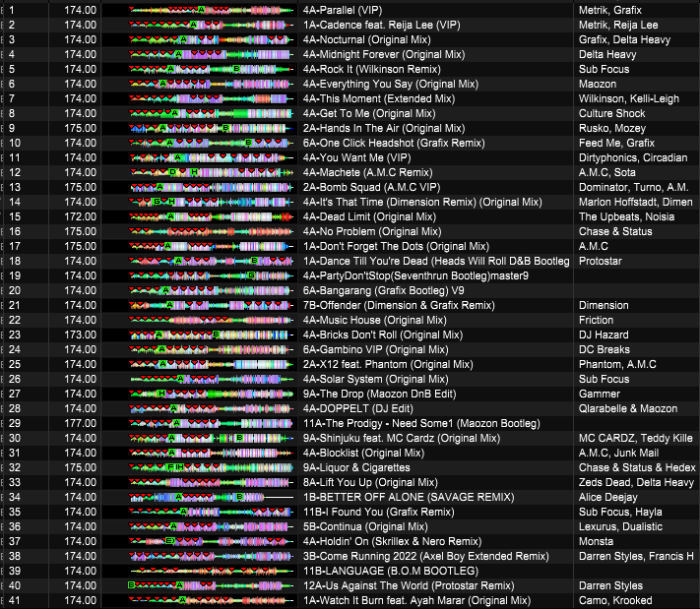This screenshot has width=700, height=609.
Task: Select '8A-Lift You Up (Original Mix)'
Action: coord(370,482)
